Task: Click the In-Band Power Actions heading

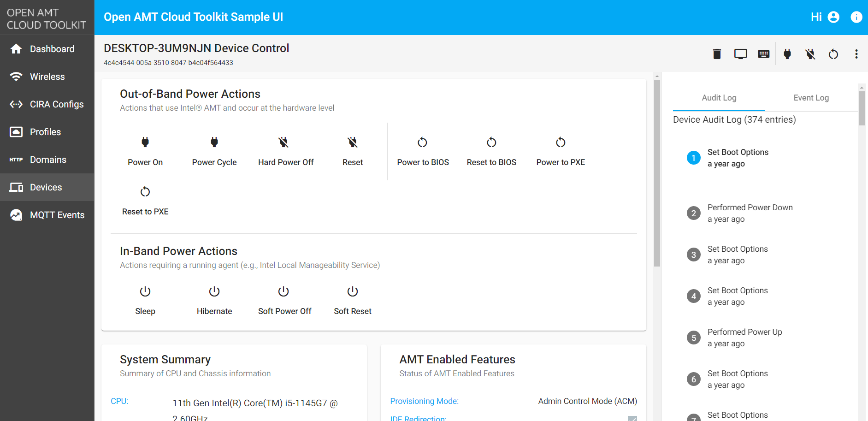Action: 178,251
